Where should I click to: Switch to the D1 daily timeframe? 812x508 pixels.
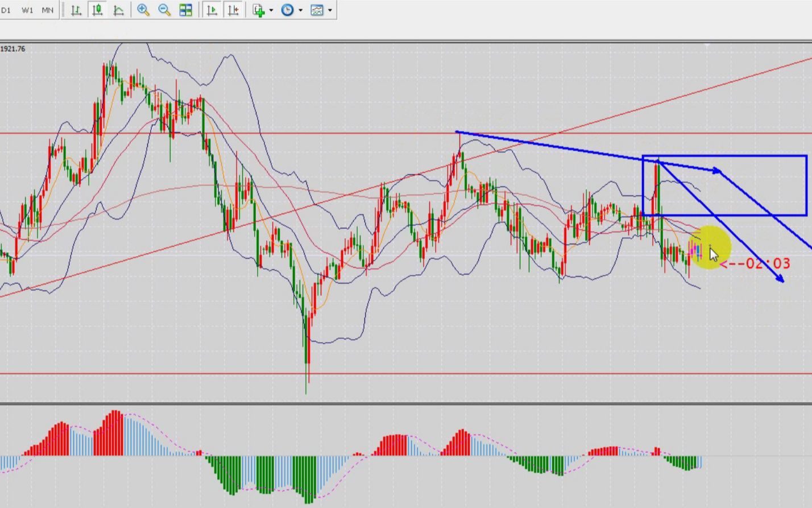pyautogui.click(x=6, y=10)
